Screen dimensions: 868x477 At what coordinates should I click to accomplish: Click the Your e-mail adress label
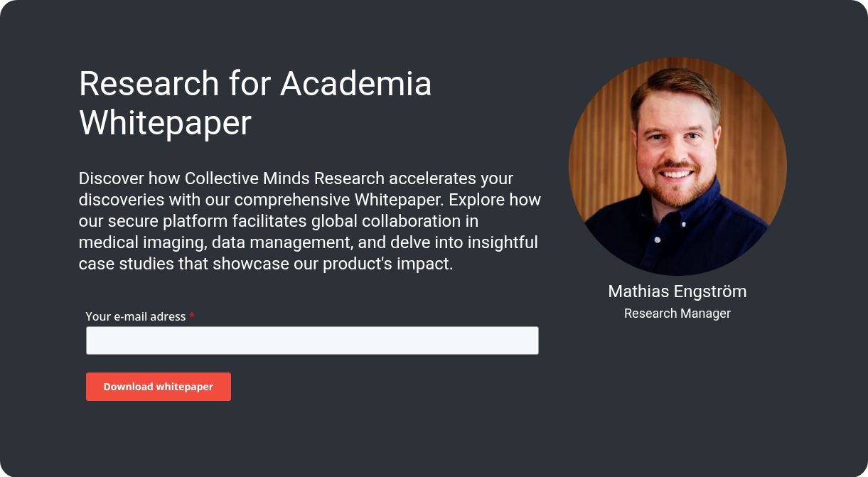coord(136,316)
